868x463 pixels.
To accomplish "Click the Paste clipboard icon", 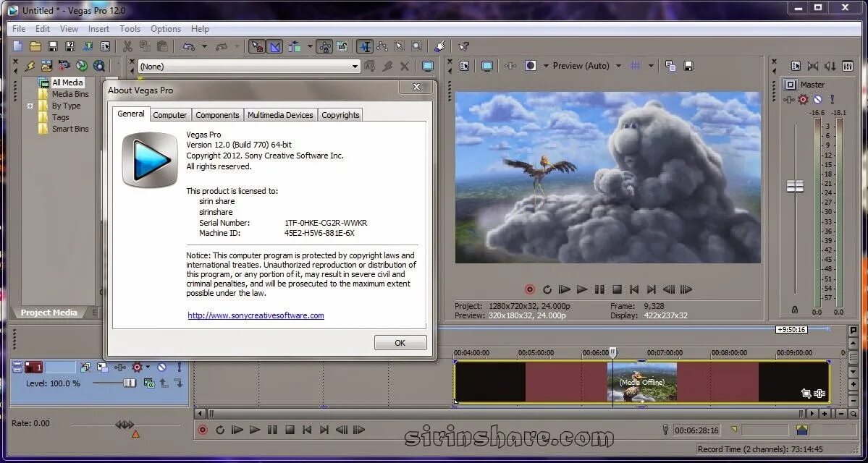I will [162, 46].
